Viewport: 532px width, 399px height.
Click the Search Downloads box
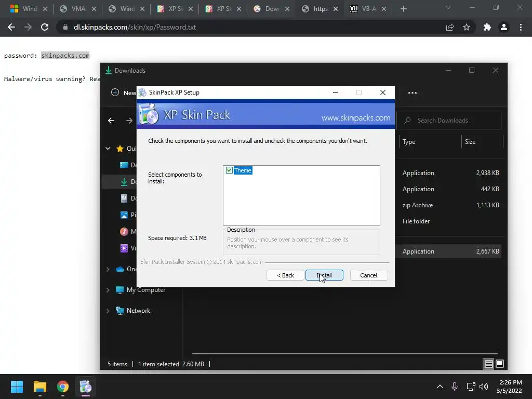tap(448, 121)
